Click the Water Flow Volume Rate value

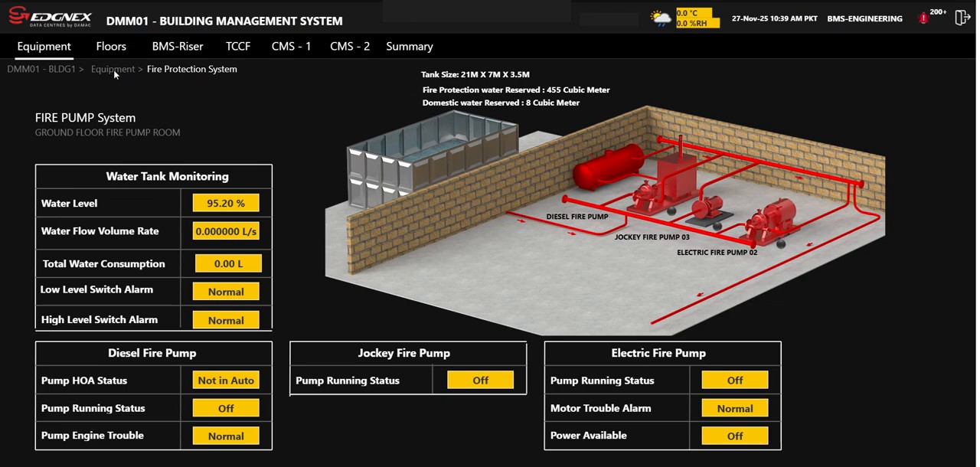click(x=226, y=230)
